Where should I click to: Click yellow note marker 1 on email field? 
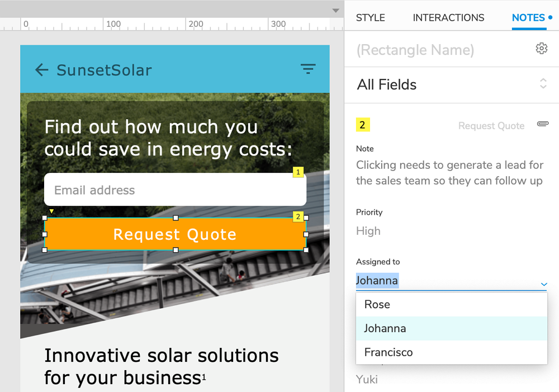point(299,172)
